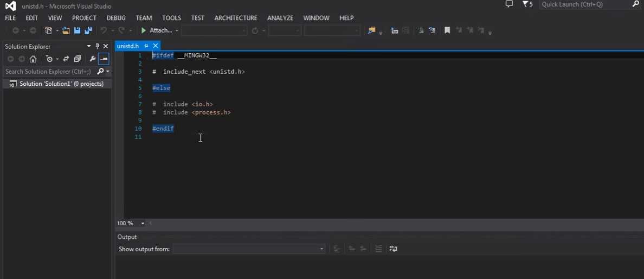Open the DEBUG menu
The width and height of the screenshot is (644, 279).
[116, 18]
